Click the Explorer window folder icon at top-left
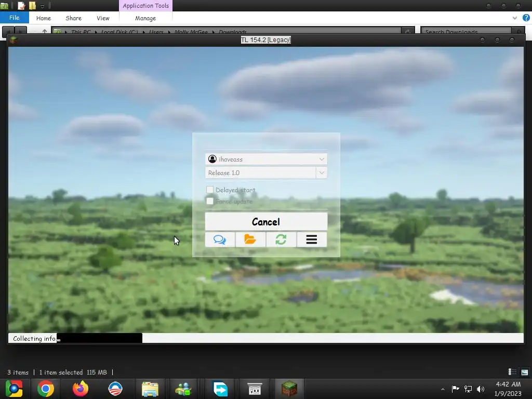This screenshot has height=399, width=532. tap(4, 6)
